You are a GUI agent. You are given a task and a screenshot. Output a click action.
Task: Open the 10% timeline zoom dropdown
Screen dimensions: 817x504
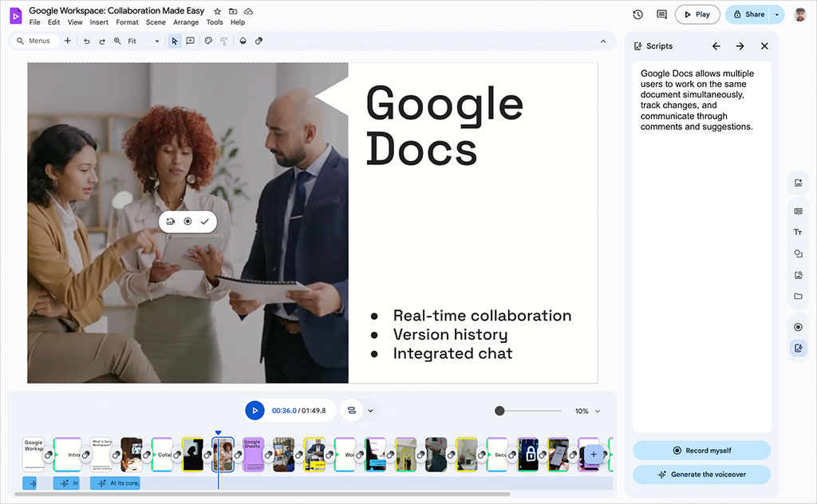(588, 411)
